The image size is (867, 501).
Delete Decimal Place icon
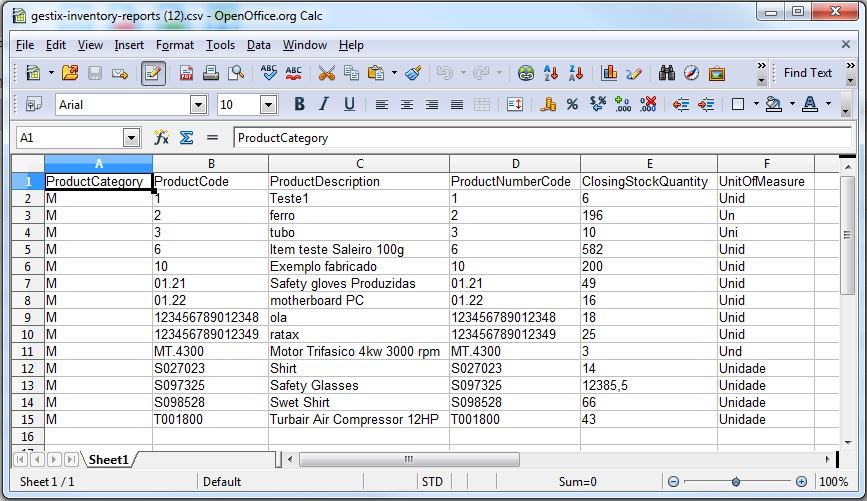(647, 104)
